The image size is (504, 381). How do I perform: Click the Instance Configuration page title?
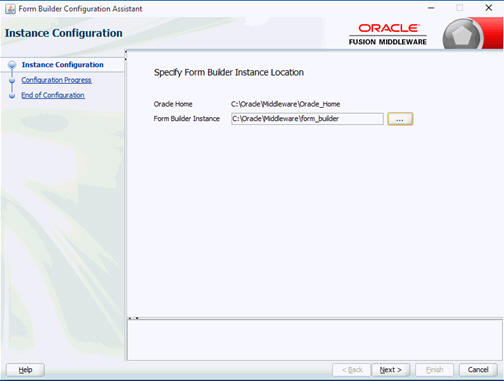[64, 33]
